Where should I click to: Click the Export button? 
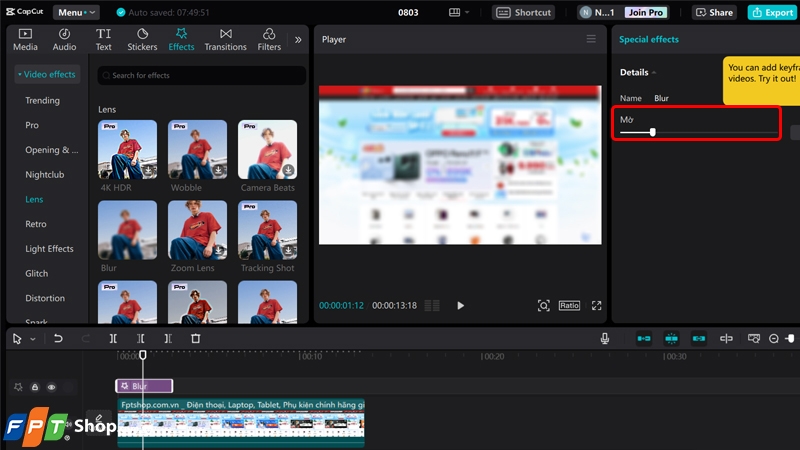773,12
